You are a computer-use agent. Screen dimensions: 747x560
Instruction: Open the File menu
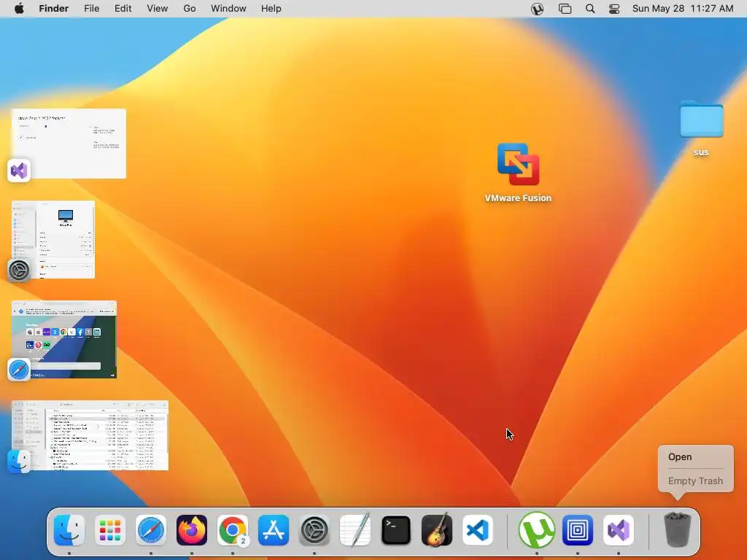[91, 9]
